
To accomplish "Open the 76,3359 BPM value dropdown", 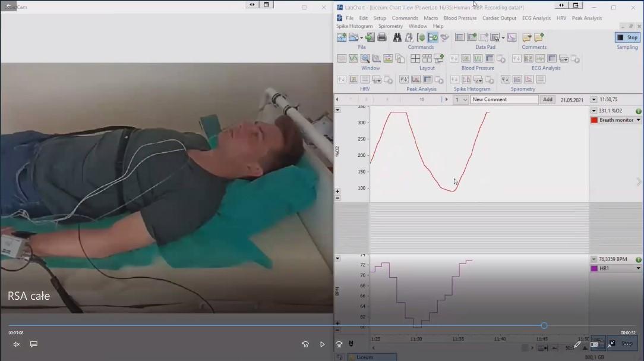I will [594, 259].
